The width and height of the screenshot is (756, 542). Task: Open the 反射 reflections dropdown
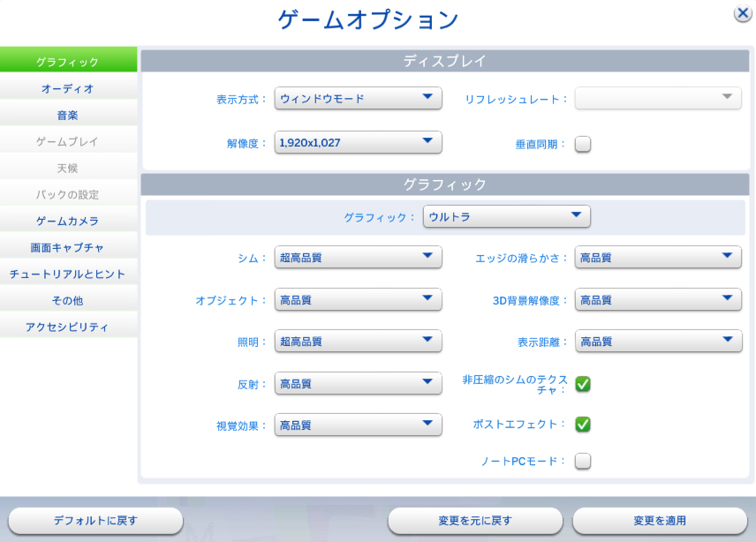point(358,383)
